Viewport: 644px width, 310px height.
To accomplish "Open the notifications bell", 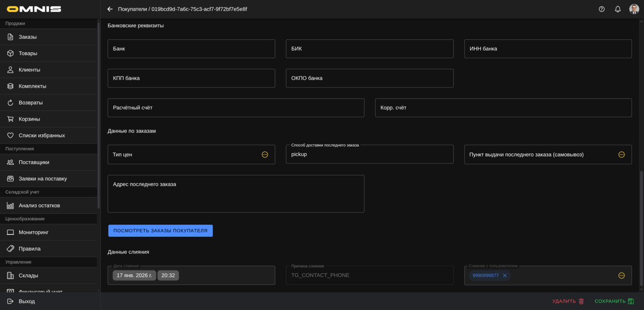I will 618,9.
